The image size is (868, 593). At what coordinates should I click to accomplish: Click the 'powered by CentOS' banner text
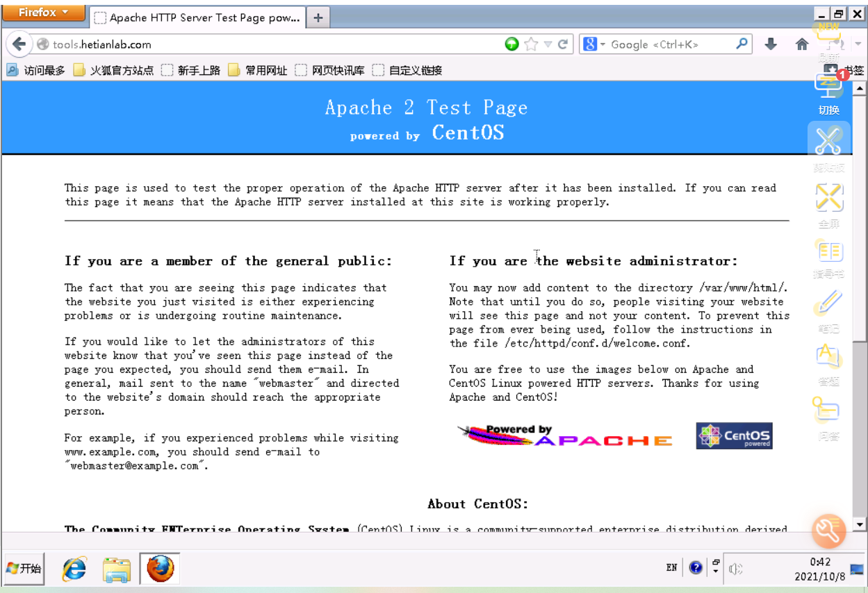(427, 133)
